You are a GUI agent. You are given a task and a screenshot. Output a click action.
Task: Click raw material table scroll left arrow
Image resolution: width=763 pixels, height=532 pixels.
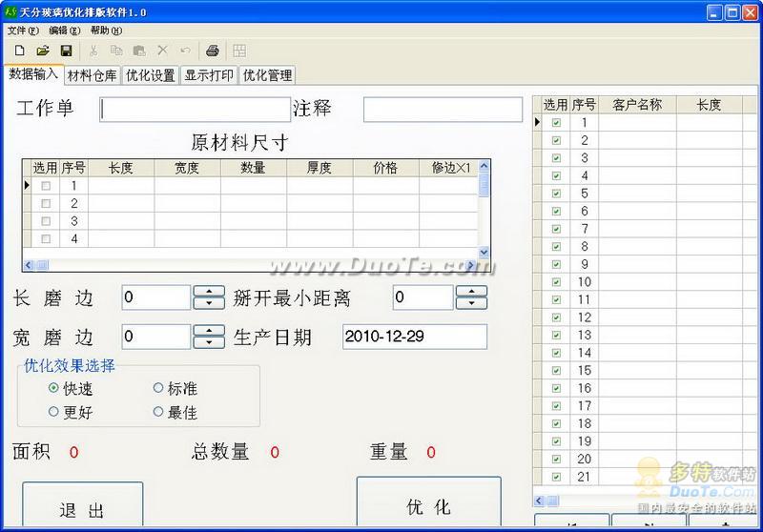click(29, 265)
